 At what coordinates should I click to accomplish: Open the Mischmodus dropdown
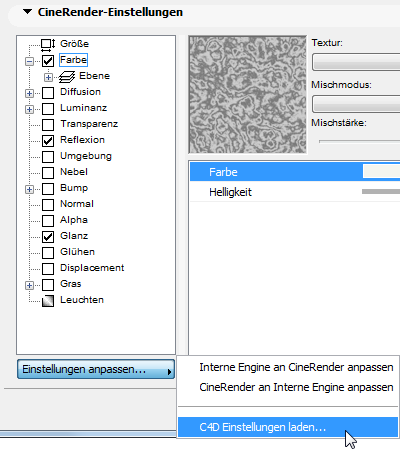(356, 104)
